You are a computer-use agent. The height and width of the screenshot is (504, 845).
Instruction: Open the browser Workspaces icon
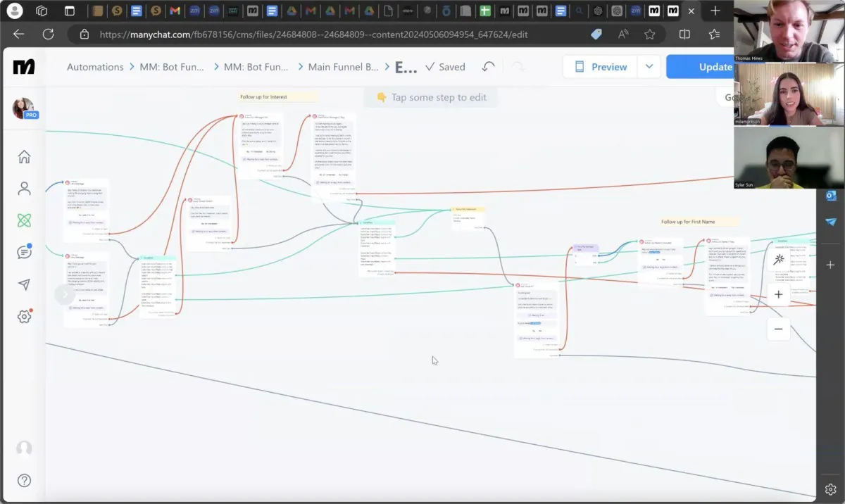point(42,11)
